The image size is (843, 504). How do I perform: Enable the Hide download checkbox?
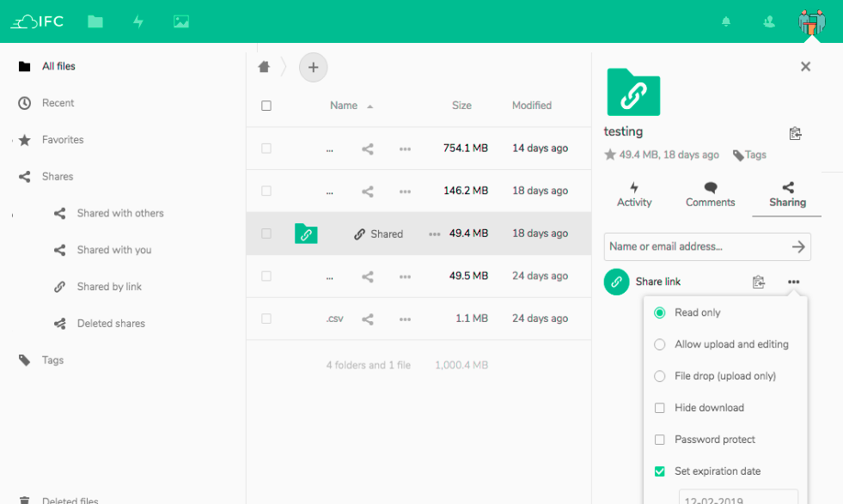click(660, 408)
